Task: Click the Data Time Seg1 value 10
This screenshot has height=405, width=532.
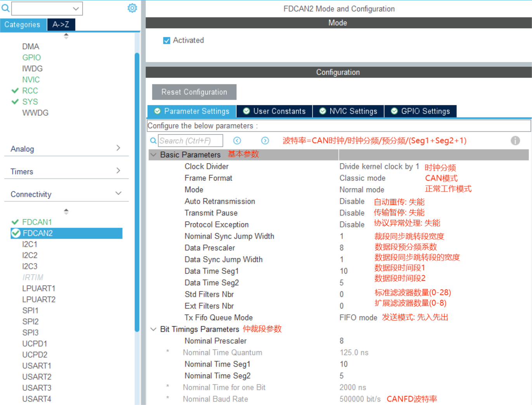Action: coord(344,271)
